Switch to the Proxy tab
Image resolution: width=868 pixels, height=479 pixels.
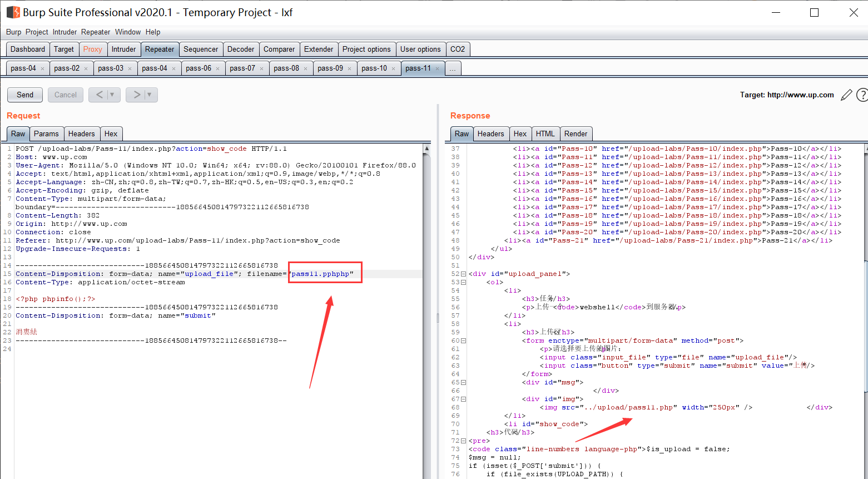click(93, 49)
